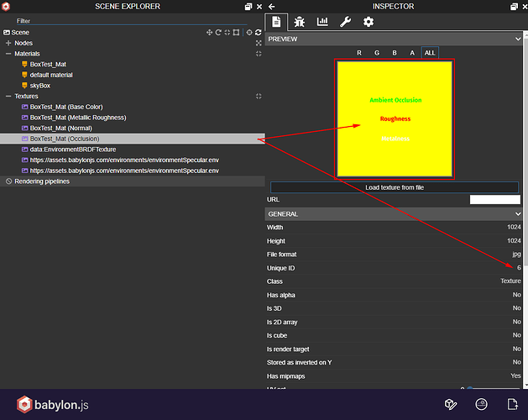This screenshot has width=528, height=420.
Task: Click the babylon.js logo in footer
Action: (x=53, y=405)
